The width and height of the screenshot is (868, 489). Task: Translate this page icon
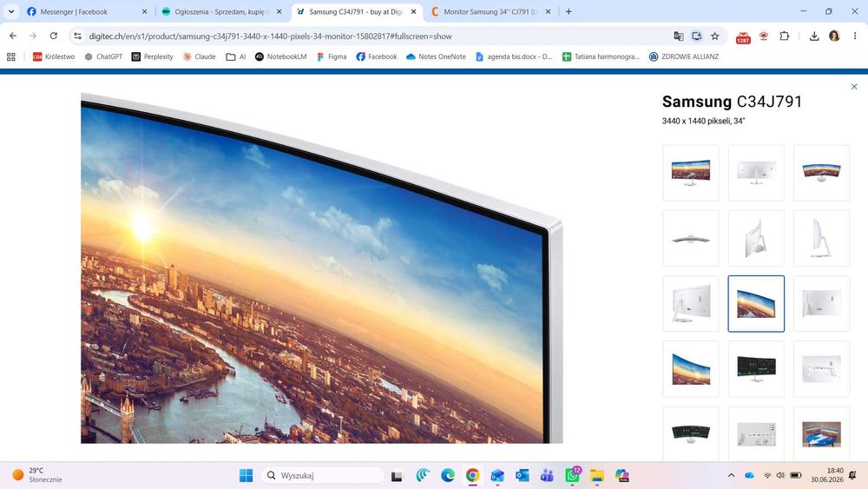pyautogui.click(x=678, y=36)
